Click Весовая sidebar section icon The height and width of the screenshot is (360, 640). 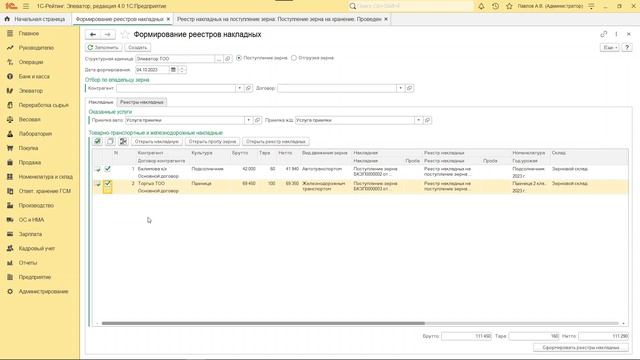[x=10, y=120]
